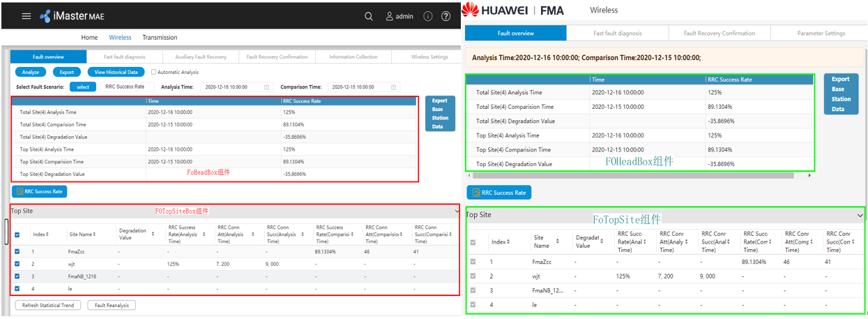Switch to the Parameter Settings tab
The image size is (868, 319).
point(821,33)
